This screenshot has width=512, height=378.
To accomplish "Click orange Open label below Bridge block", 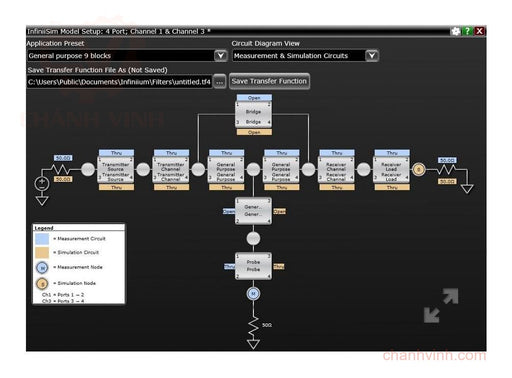I will click(254, 132).
